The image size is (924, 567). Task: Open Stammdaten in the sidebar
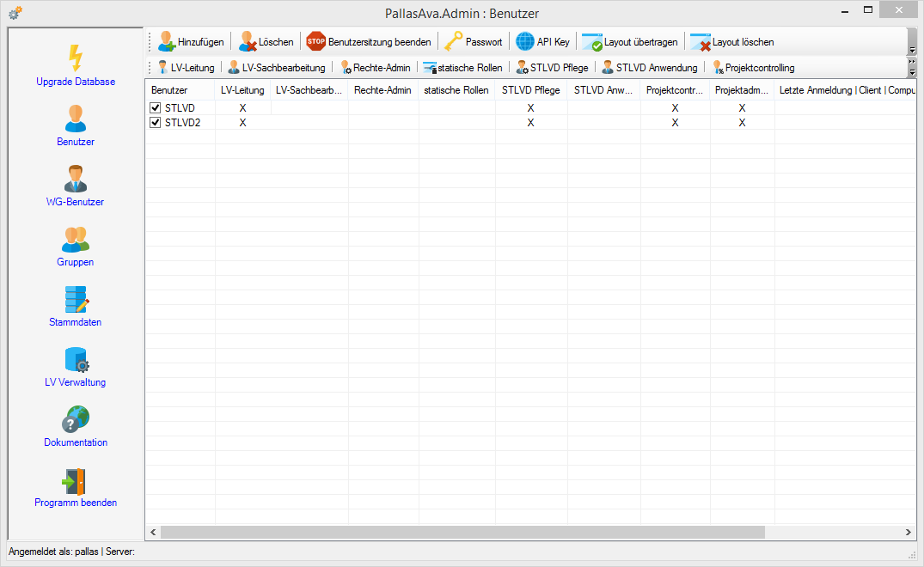pyautogui.click(x=75, y=306)
